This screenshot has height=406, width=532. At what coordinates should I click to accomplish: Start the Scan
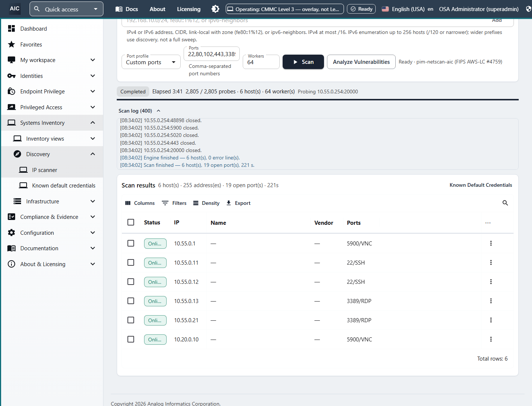(x=303, y=62)
